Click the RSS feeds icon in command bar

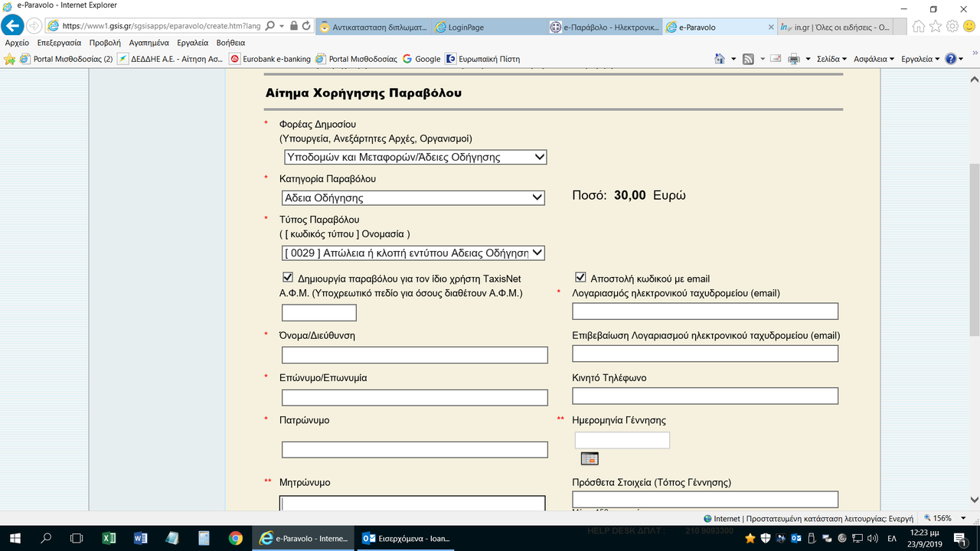748,59
